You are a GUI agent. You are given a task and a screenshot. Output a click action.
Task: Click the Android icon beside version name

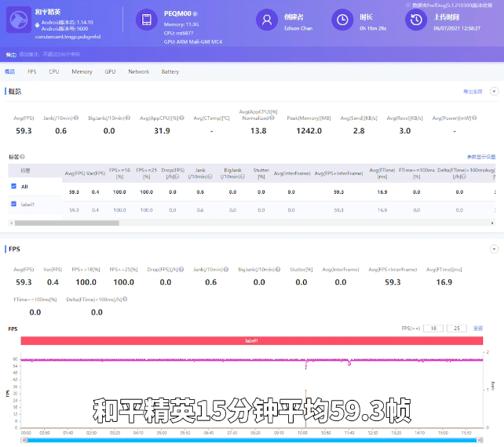tap(37, 25)
